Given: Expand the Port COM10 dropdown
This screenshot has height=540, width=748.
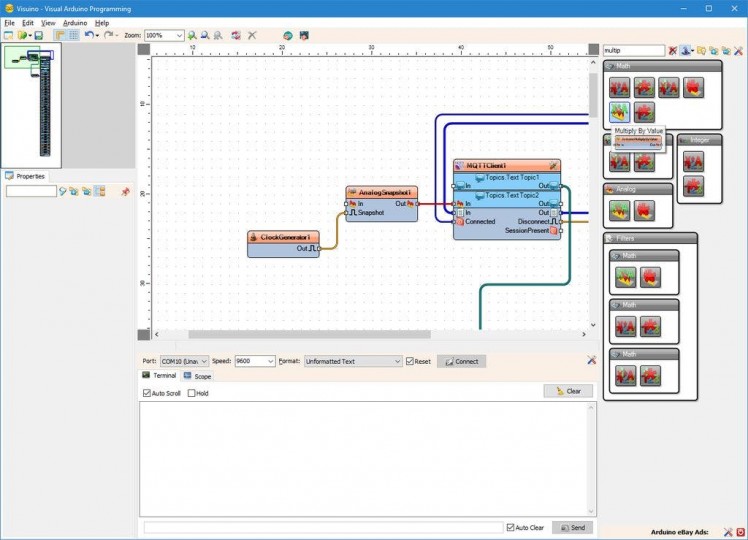Looking at the screenshot, I should coord(205,361).
